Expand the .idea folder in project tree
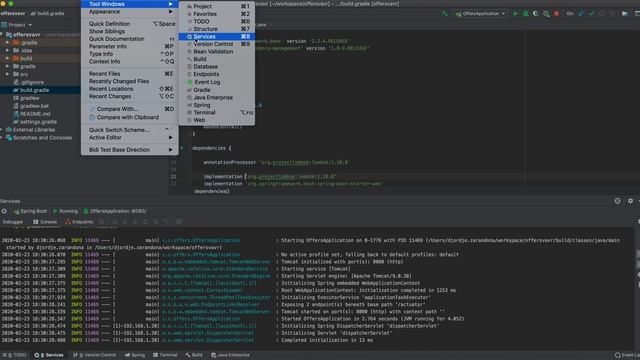Screen dimensions: 640x360 (7, 50)
